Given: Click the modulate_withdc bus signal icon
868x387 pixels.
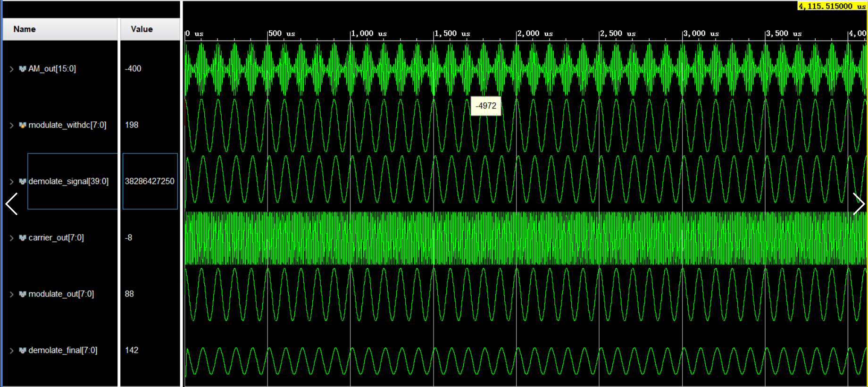Looking at the screenshot, I should [x=22, y=125].
